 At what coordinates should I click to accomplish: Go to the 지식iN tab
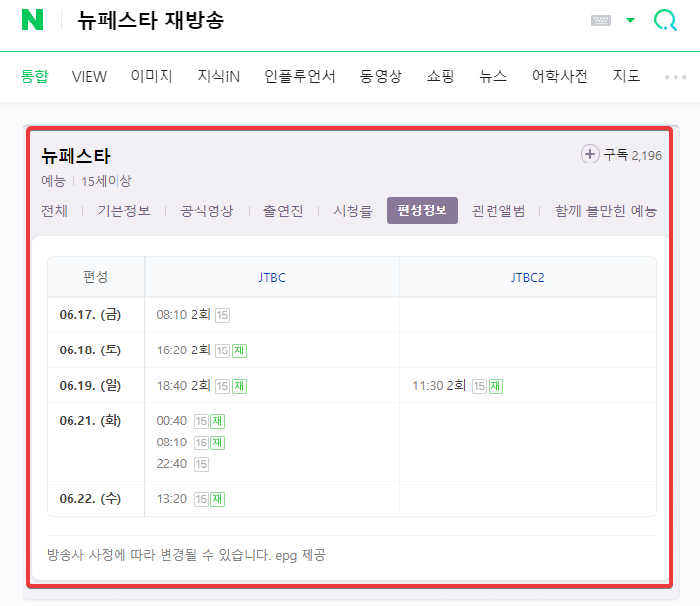(218, 76)
